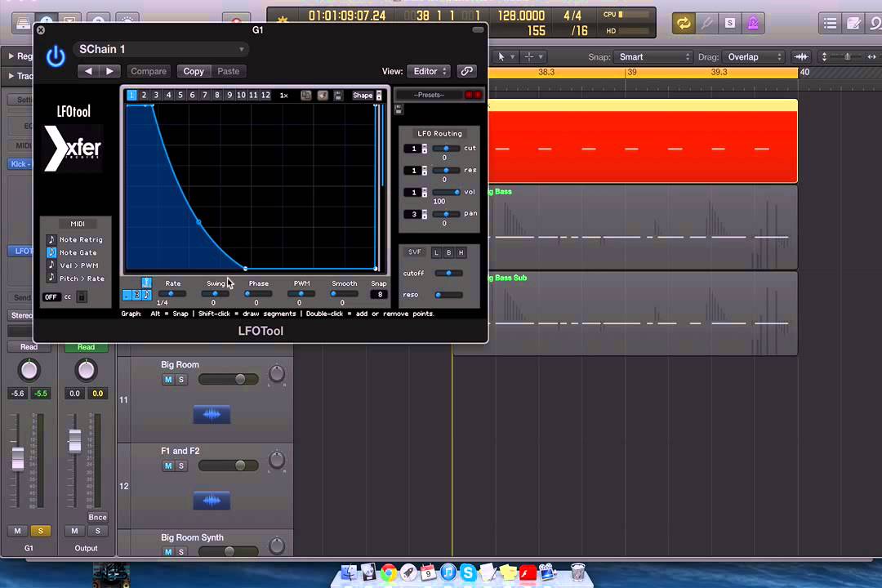Click the paste graph icon in LFOTool

(323, 95)
